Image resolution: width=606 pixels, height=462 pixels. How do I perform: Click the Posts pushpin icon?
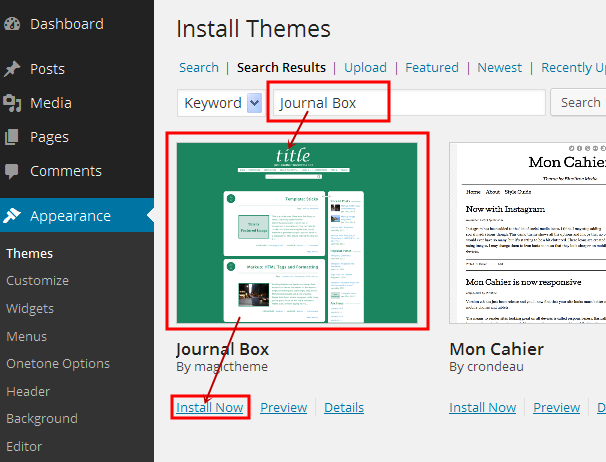12,69
